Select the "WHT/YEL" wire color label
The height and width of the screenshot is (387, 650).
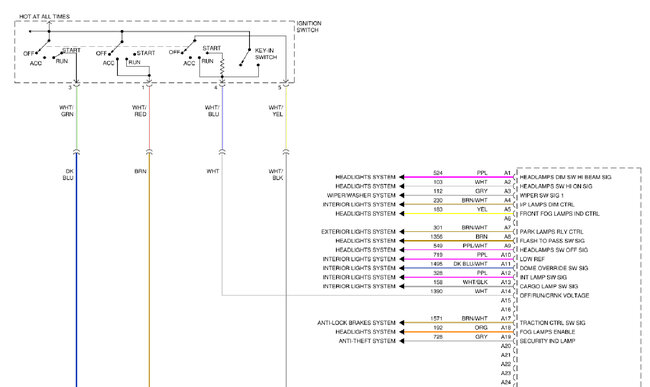click(276, 111)
